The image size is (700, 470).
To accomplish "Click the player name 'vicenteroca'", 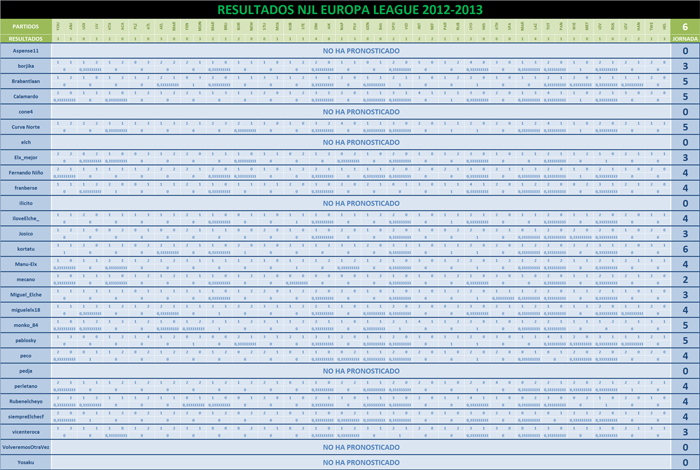I will (x=26, y=432).
